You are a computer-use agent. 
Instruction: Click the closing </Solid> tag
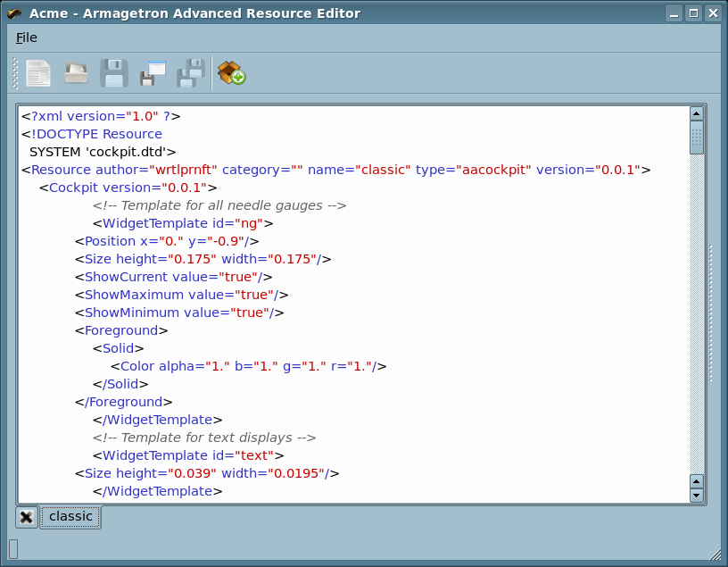point(120,384)
